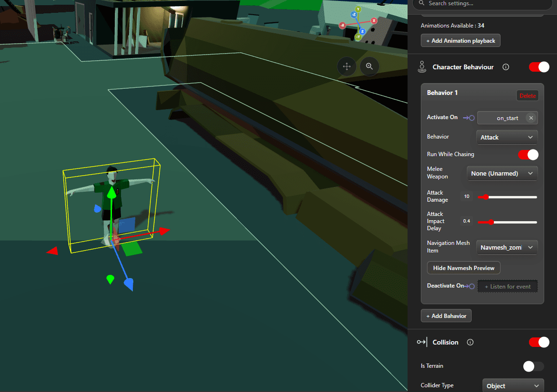Click the Activate On event connector icon
The image size is (557, 392).
tap(469, 118)
